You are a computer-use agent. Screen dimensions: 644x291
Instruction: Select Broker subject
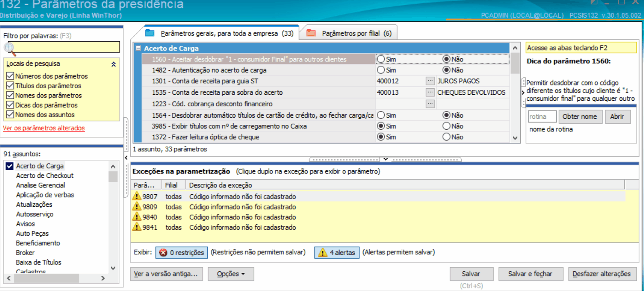(25, 252)
